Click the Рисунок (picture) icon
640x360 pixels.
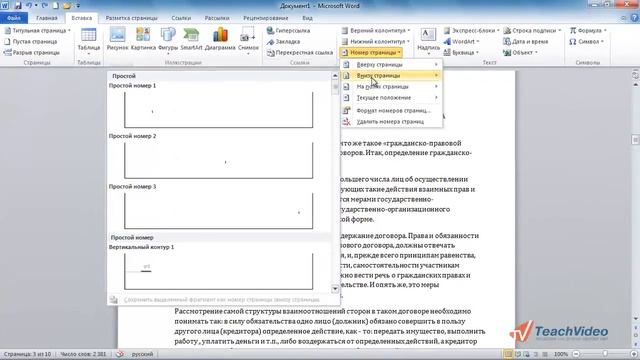(118, 39)
